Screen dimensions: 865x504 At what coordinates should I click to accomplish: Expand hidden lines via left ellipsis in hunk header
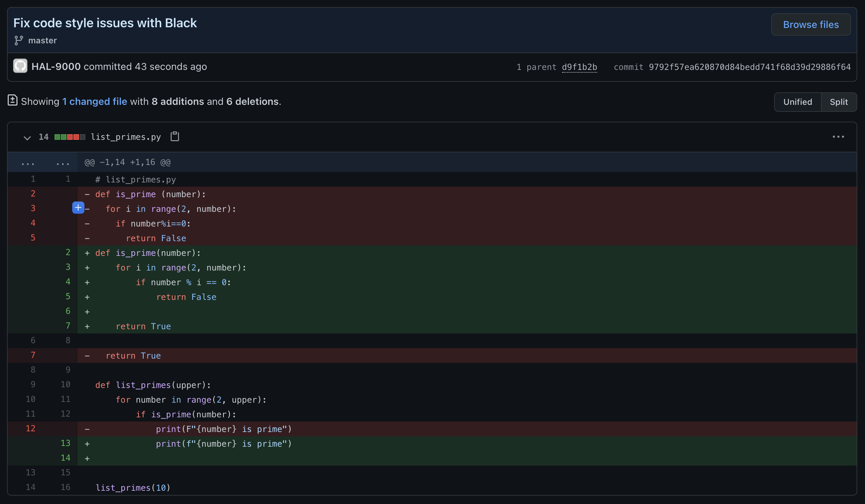click(x=28, y=163)
